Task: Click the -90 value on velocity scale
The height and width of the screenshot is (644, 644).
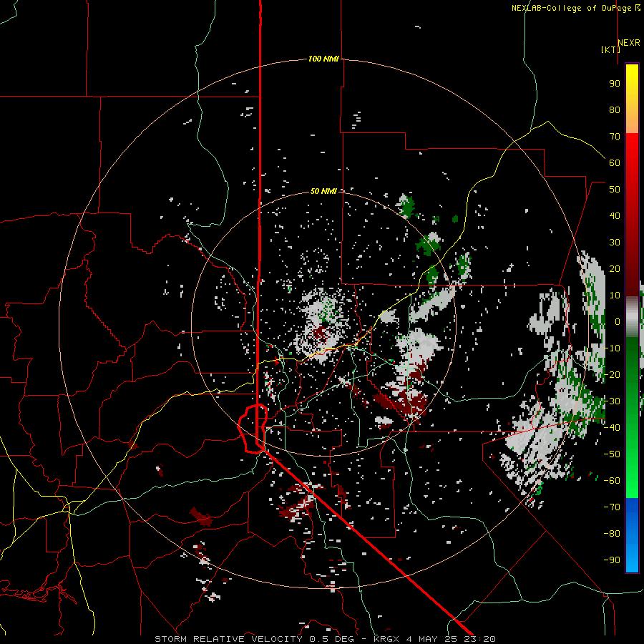Action: click(x=612, y=560)
